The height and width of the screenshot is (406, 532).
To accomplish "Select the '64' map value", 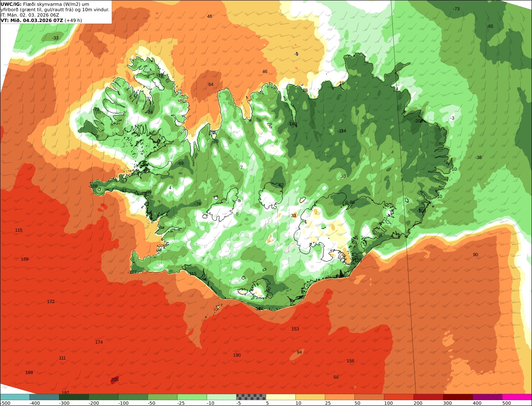I will pyautogui.click(x=211, y=85).
